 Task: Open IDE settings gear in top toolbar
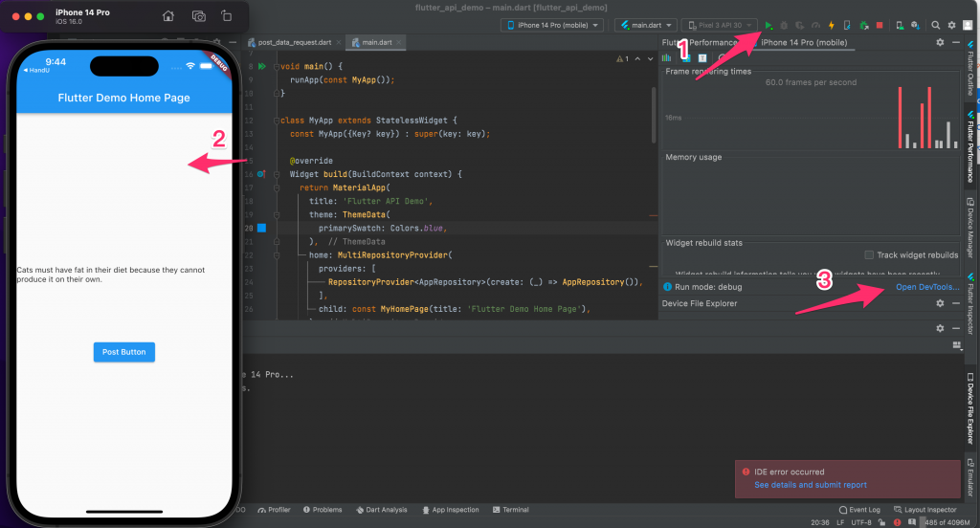click(952, 26)
